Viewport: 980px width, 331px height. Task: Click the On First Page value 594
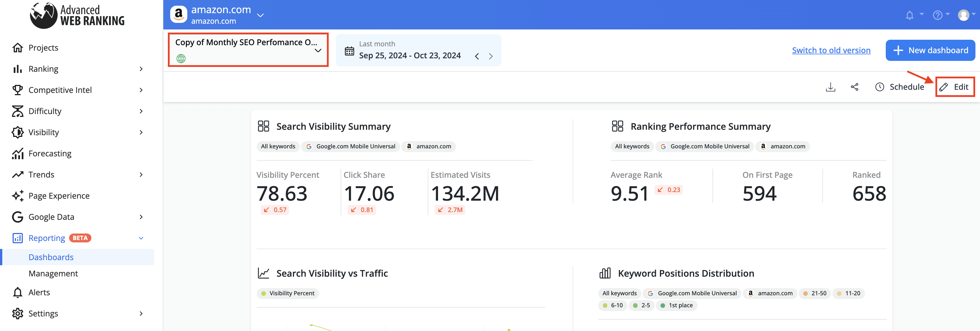(759, 194)
